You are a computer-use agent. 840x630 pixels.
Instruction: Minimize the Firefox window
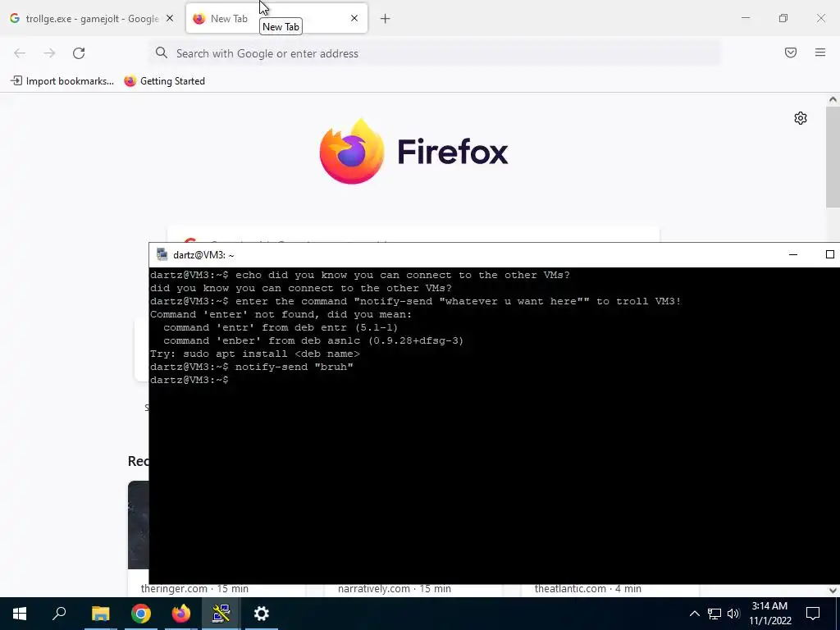tap(746, 18)
